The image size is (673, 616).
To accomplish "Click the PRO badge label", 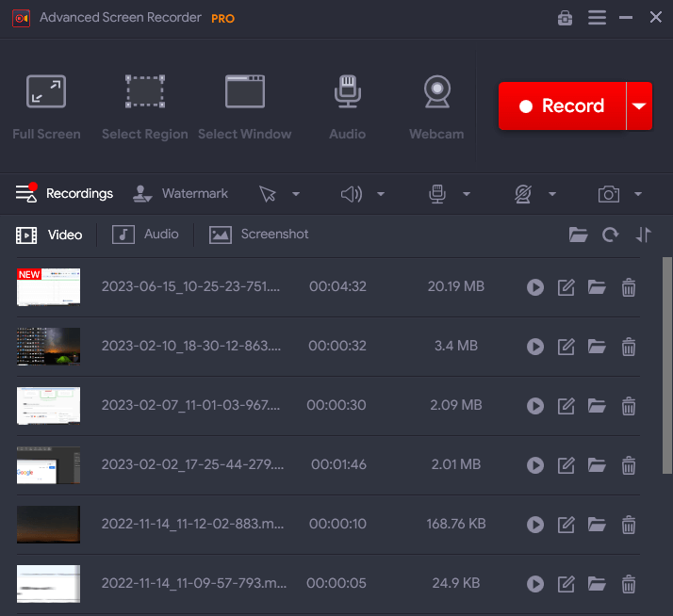I will click(222, 19).
